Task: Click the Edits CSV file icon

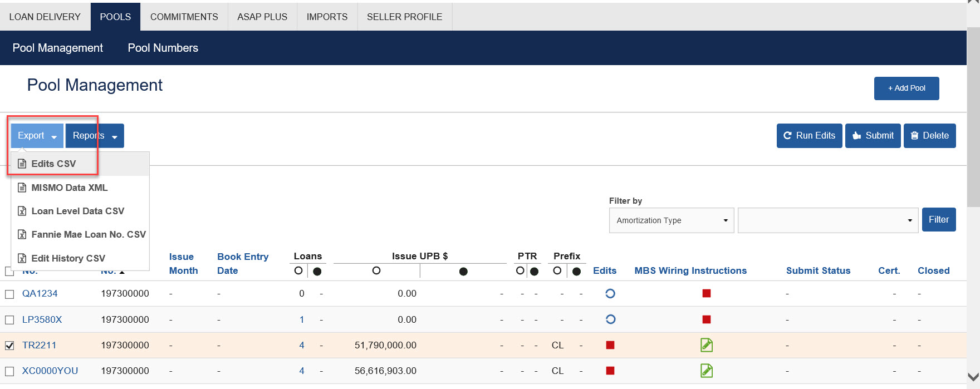Action: (x=22, y=164)
